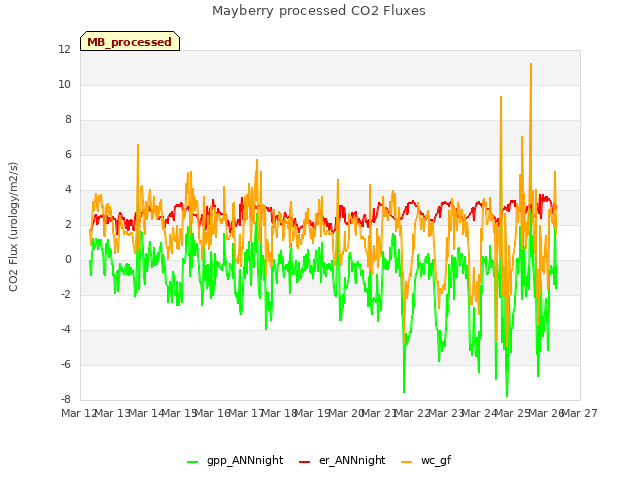Toggle the wc_gf legend entry
Viewport: 640px width, 480px height.
[426, 461]
